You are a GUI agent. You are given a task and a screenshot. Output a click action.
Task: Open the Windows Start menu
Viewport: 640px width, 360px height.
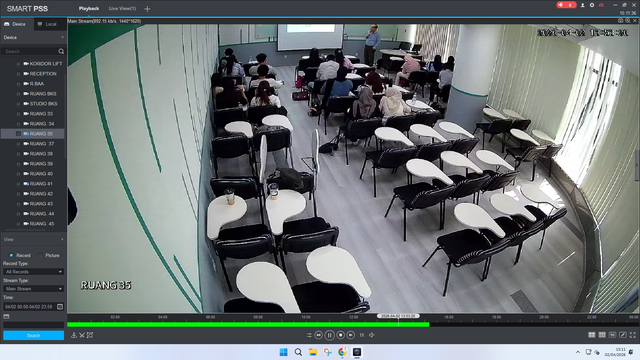click(283, 352)
